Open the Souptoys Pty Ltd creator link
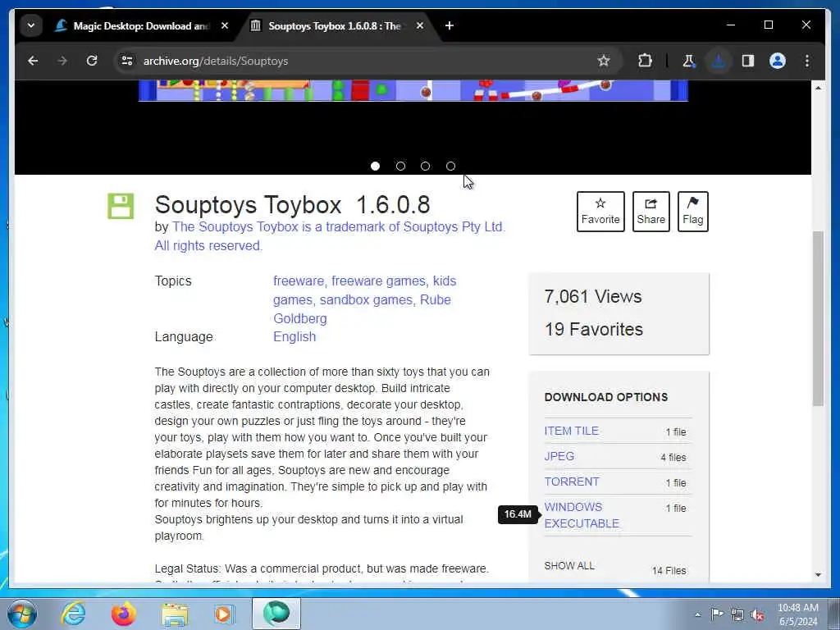 pos(330,236)
